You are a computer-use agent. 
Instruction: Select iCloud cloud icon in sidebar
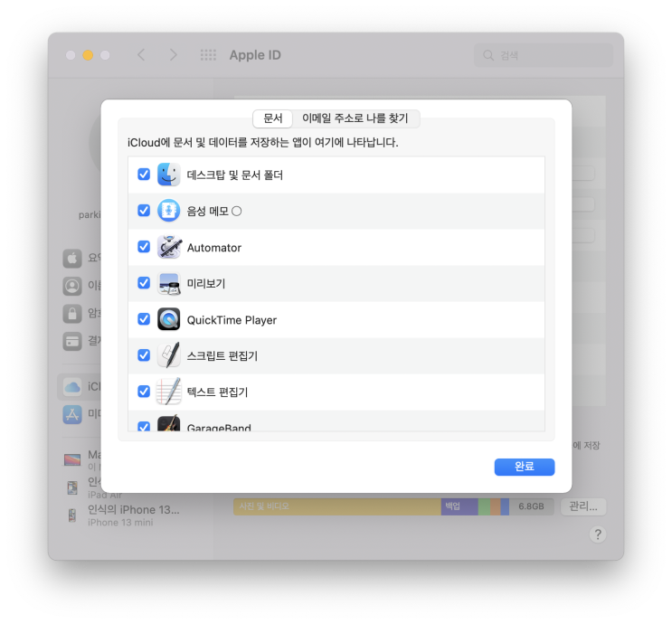(x=72, y=386)
